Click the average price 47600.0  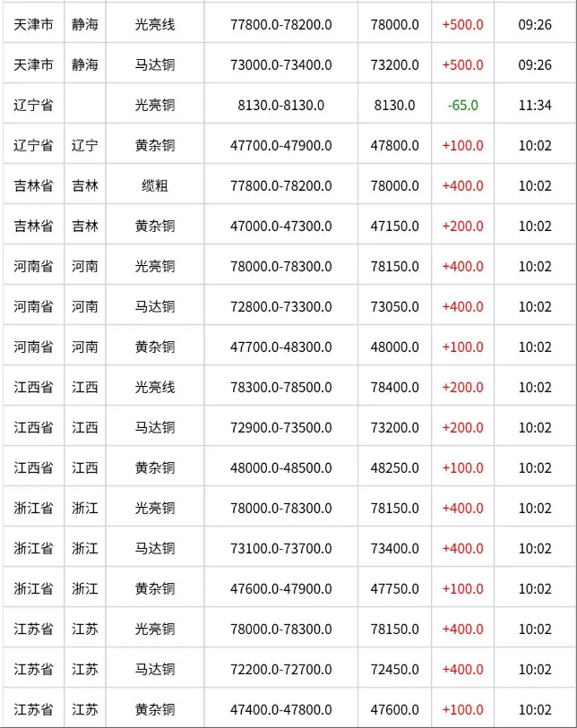point(394,710)
